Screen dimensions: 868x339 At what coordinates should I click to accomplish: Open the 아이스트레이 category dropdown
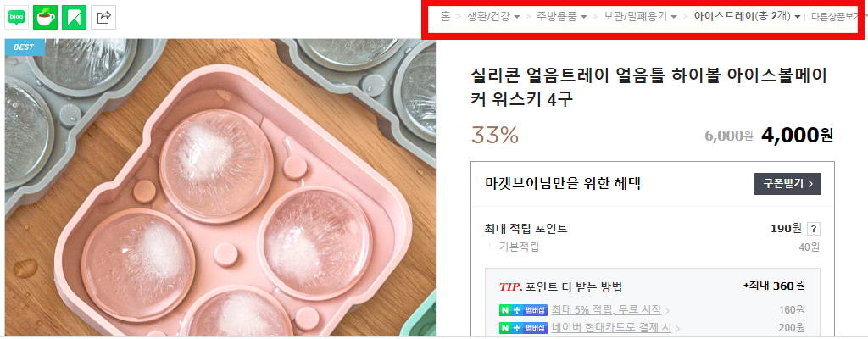click(748, 17)
